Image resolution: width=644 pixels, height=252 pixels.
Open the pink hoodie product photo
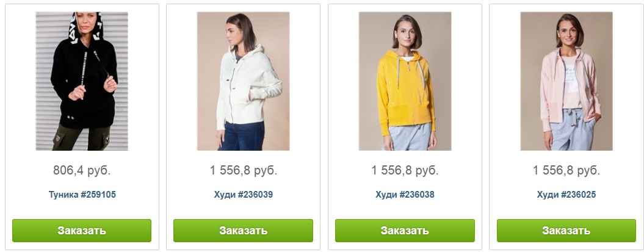pos(566,81)
